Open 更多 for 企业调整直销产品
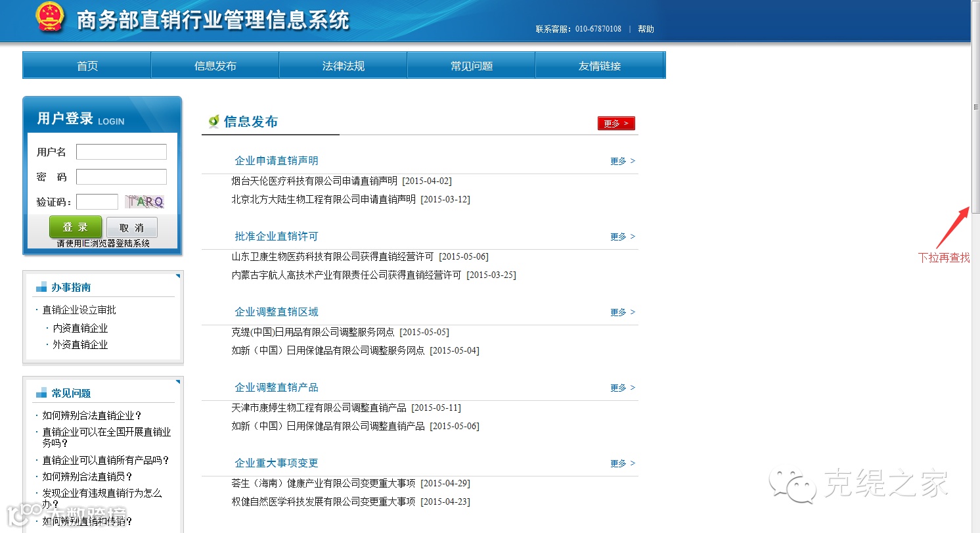980x533 pixels. tap(623, 388)
